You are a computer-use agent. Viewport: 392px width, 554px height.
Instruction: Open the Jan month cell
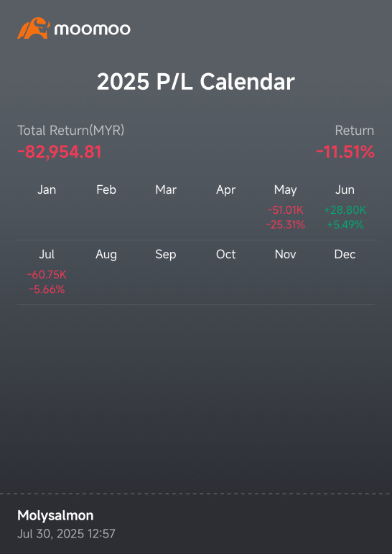[x=47, y=208]
